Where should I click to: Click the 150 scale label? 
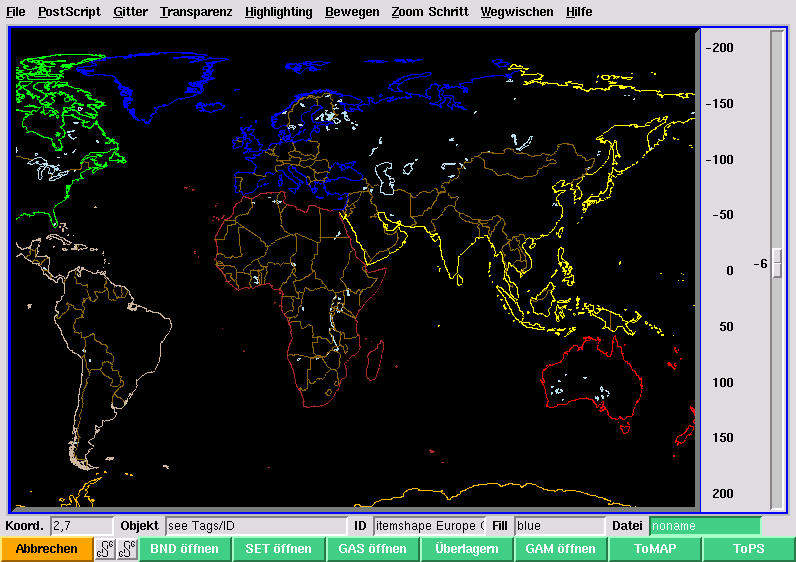[x=723, y=438]
